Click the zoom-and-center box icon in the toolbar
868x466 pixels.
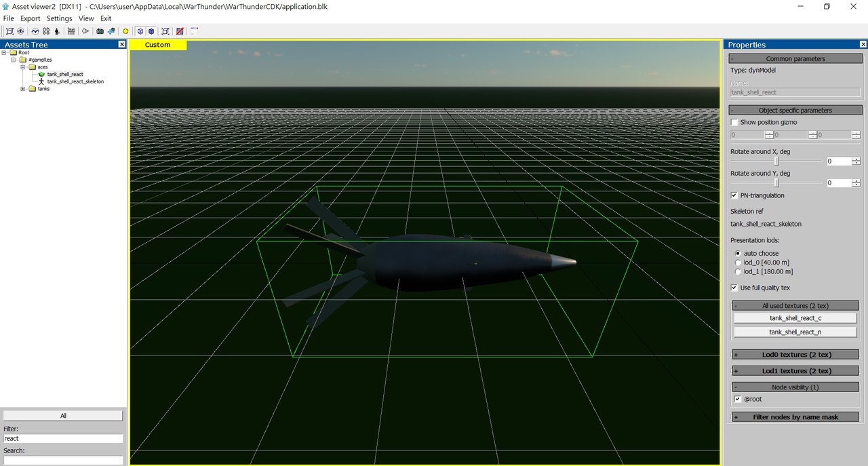tap(9, 31)
